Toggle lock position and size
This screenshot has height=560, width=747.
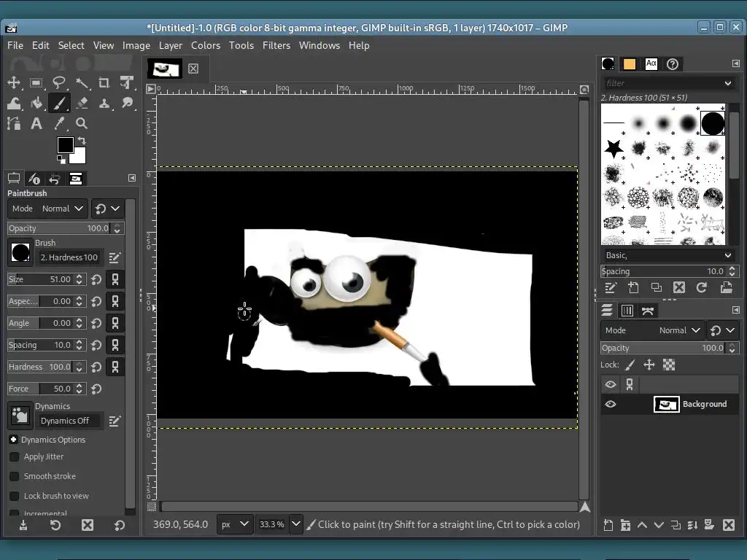pos(649,365)
